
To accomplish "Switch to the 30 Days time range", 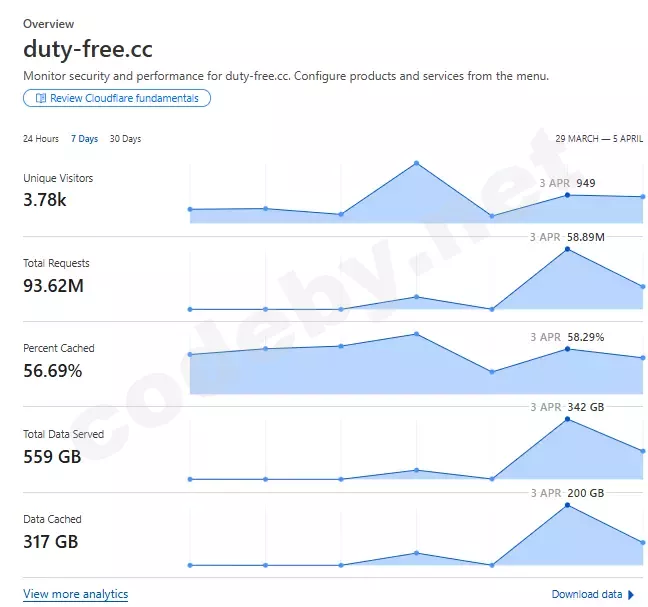I will coord(125,139).
